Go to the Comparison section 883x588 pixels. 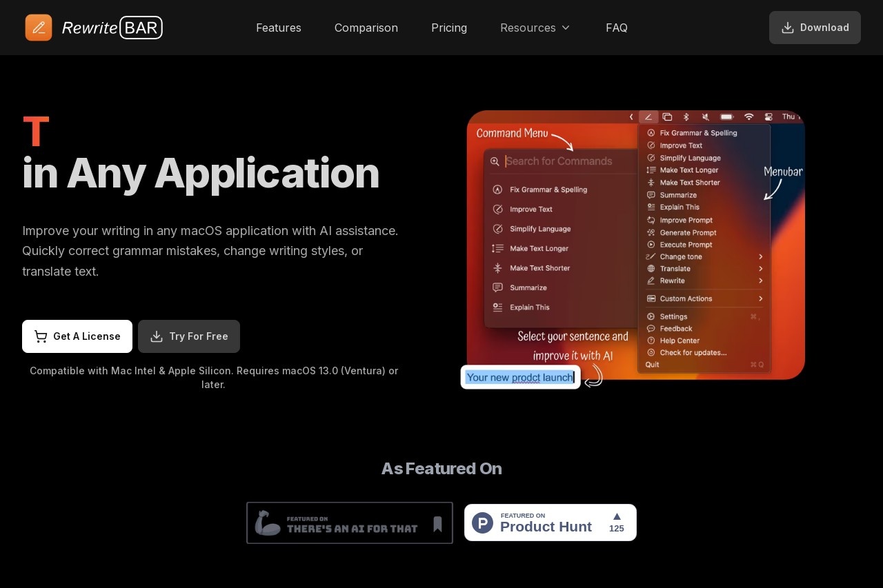pyautogui.click(x=366, y=28)
